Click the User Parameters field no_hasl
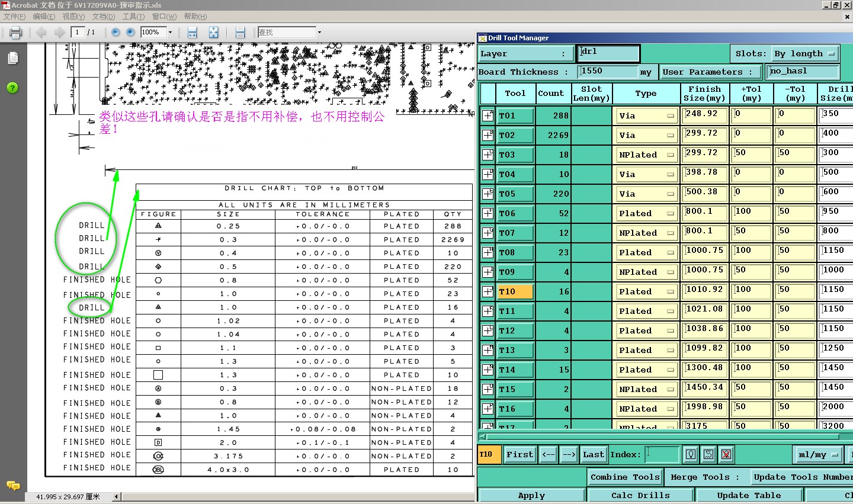853x504 pixels. pyautogui.click(x=803, y=72)
